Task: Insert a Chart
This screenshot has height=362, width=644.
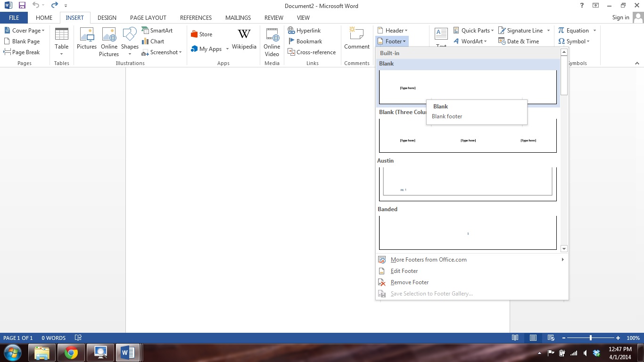Action: [153, 41]
